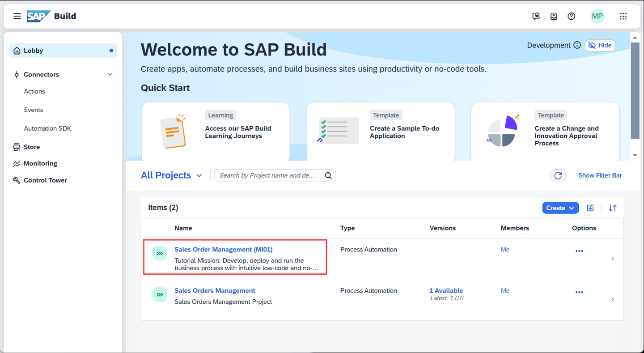Click the download tray icon in header

coord(554,16)
